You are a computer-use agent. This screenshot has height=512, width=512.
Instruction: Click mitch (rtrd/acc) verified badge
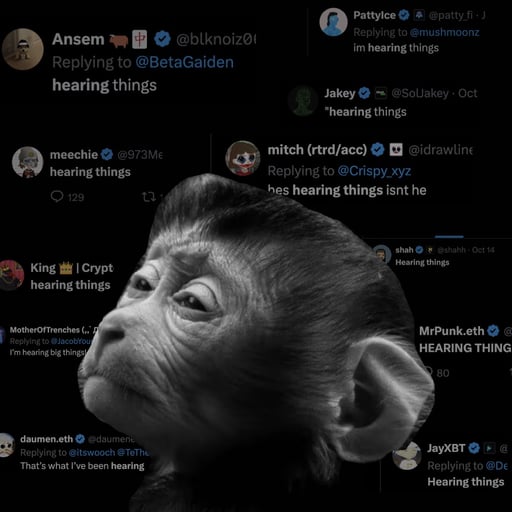[x=378, y=150]
